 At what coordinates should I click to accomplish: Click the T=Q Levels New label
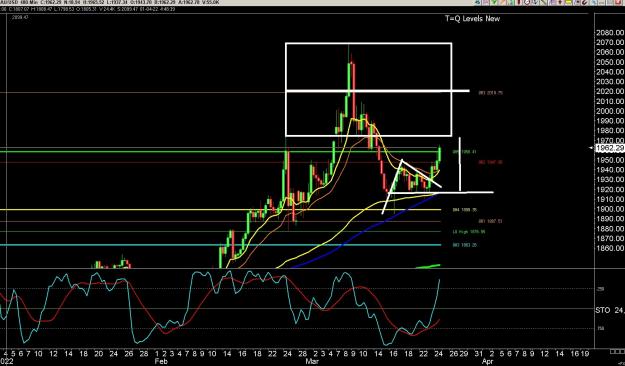[x=472, y=18]
